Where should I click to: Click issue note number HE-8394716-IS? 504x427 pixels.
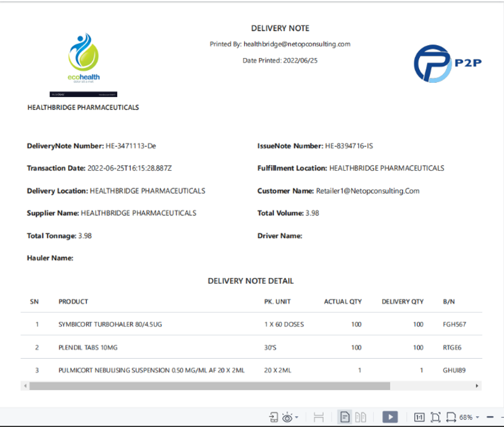coord(349,146)
